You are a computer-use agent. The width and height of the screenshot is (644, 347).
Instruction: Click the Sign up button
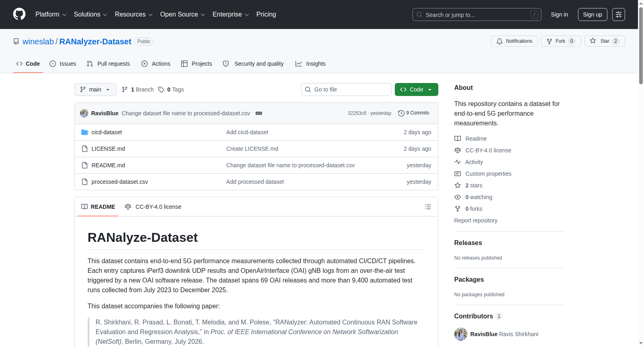592,15
